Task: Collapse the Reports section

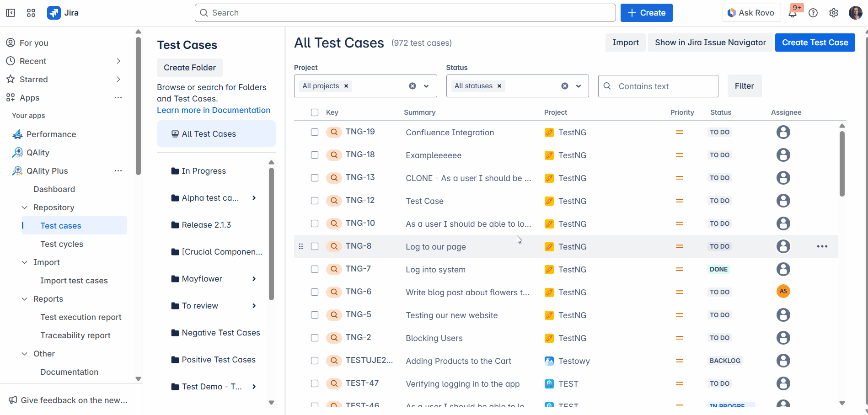Action: click(x=25, y=299)
